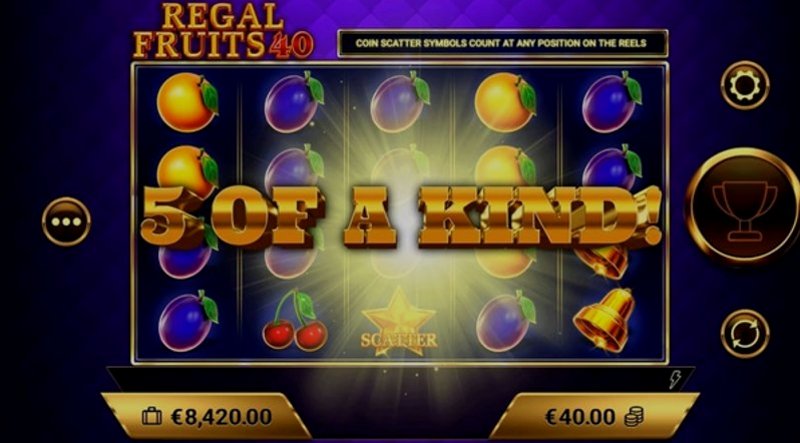Click the bottom-left plum symbol
This screenshot has width=800, height=443.
coord(188,322)
